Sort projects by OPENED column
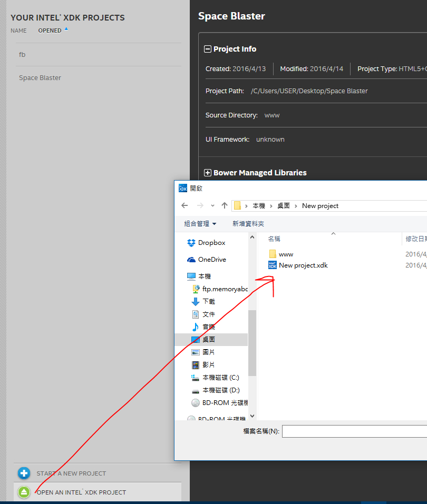427x504 pixels. (50, 31)
